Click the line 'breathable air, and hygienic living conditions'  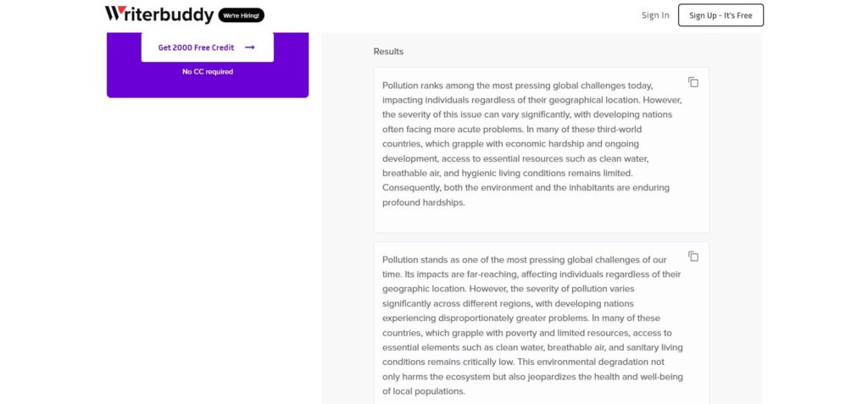click(x=507, y=174)
